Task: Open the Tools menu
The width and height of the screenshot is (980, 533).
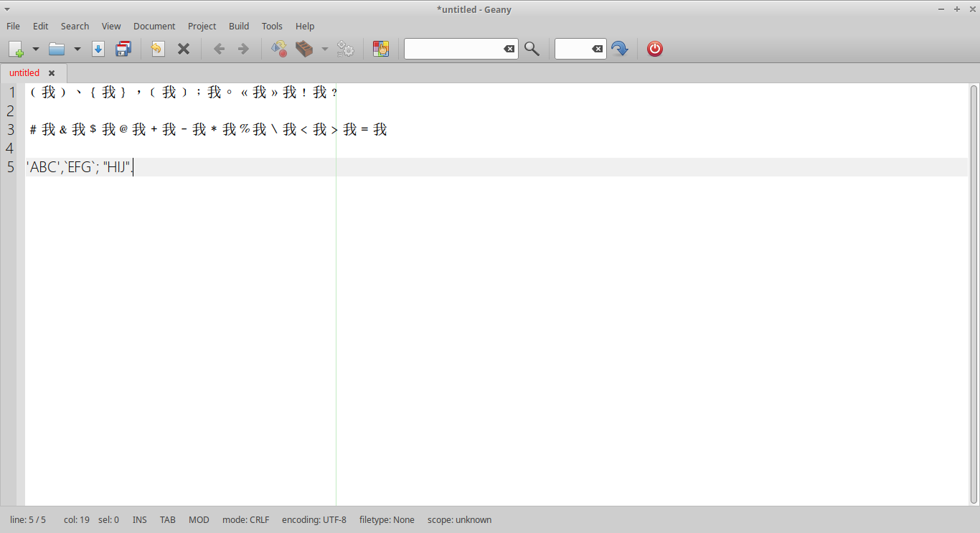Action: pos(272,26)
